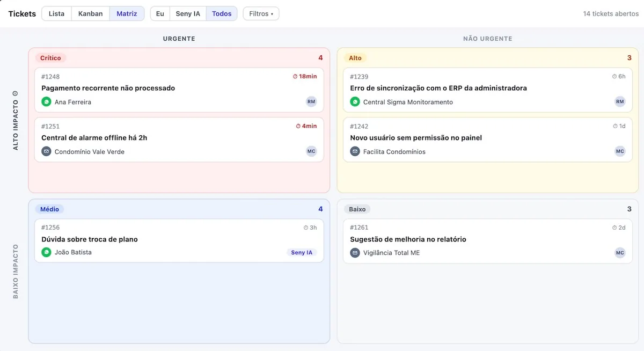Click the name Central Sigma Monitoramento
Screen dimensions: 644x351
[408, 102]
